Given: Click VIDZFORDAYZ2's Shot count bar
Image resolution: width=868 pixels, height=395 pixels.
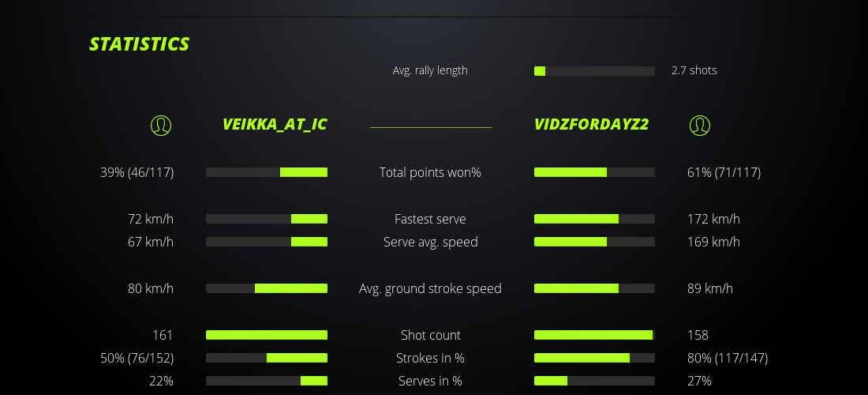Looking at the screenshot, I should [594, 335].
